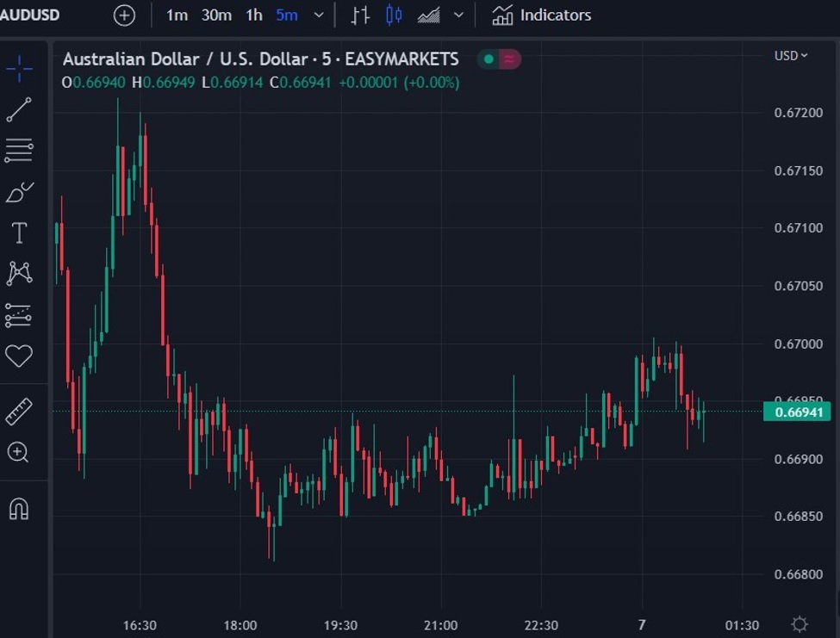
Task: Expand the chart style dropdown arrow
Action: pos(458,15)
